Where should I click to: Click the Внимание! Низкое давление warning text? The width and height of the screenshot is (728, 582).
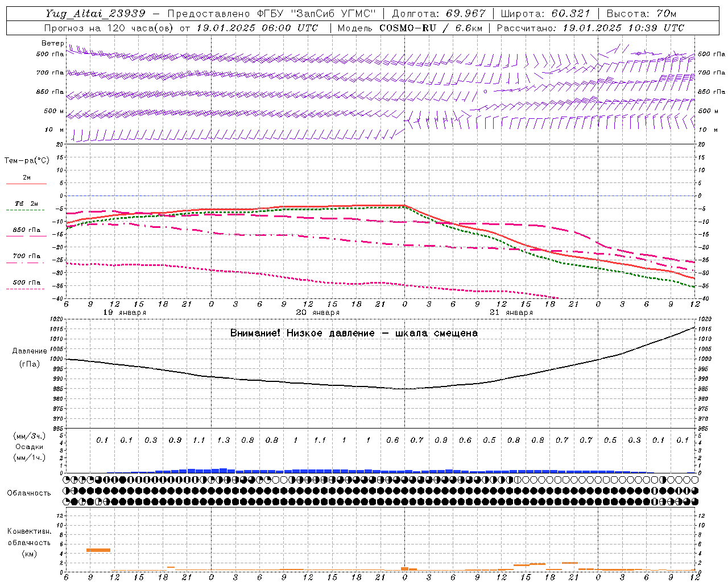click(x=354, y=333)
